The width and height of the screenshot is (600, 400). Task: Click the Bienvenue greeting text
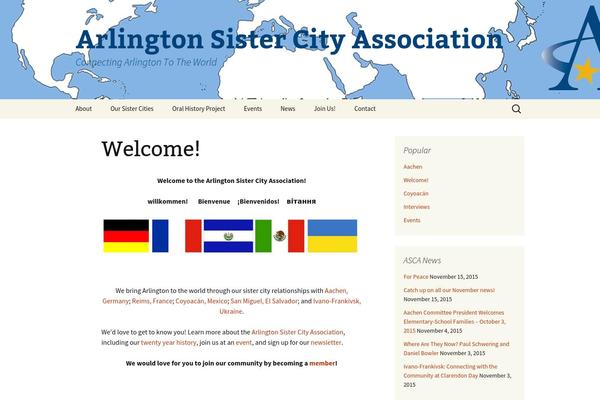click(x=214, y=201)
